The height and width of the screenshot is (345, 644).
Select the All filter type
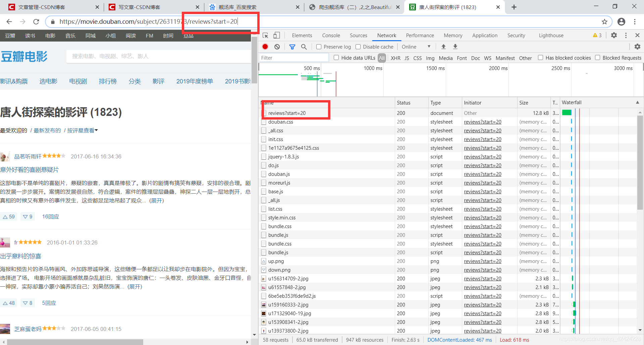pyautogui.click(x=382, y=58)
